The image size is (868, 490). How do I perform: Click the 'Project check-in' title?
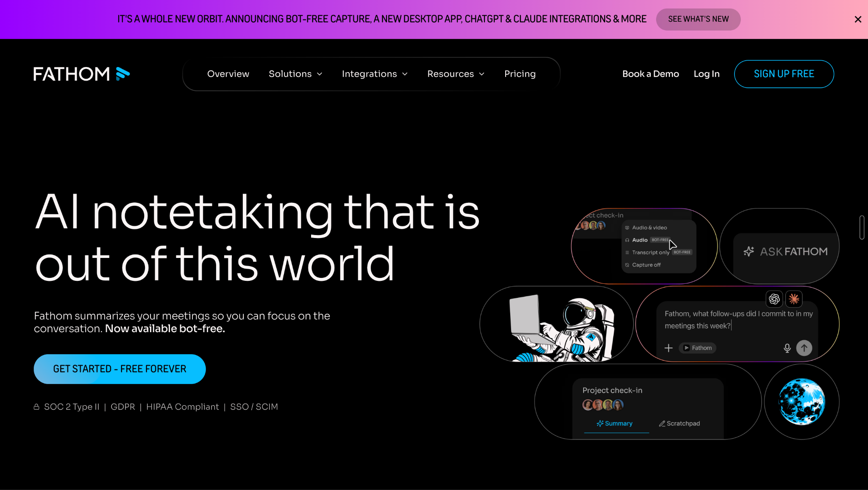coord(612,390)
